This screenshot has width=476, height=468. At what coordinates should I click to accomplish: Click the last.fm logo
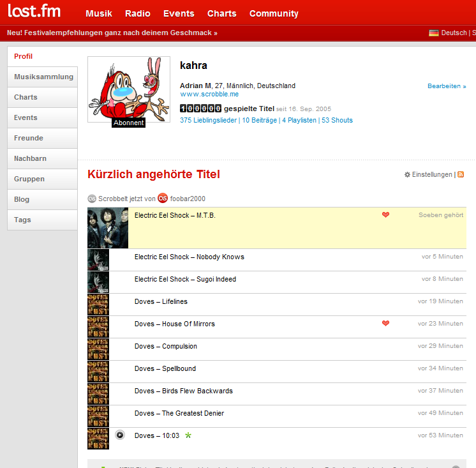point(34,11)
